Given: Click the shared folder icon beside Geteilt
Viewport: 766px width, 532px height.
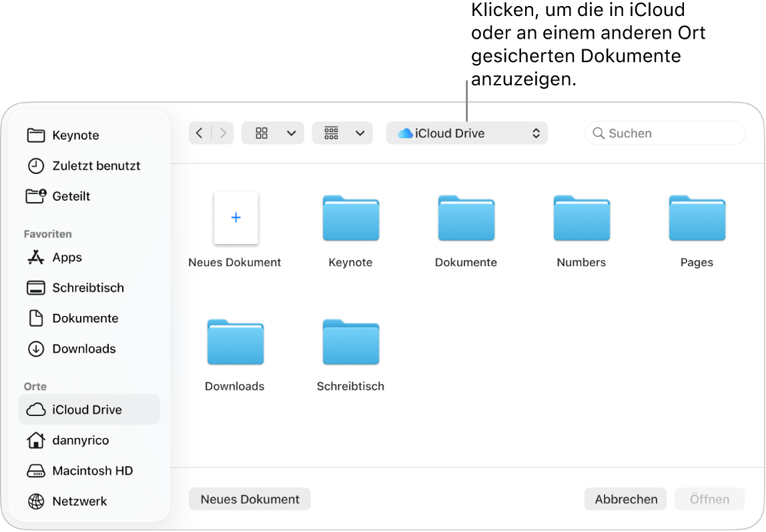Looking at the screenshot, I should (x=35, y=196).
